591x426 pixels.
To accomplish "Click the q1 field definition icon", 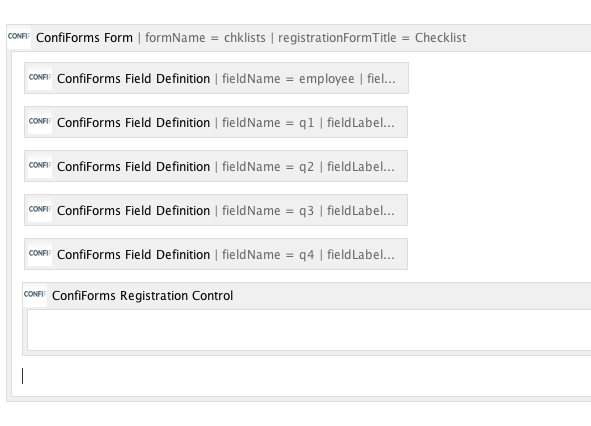I will 40,122.
